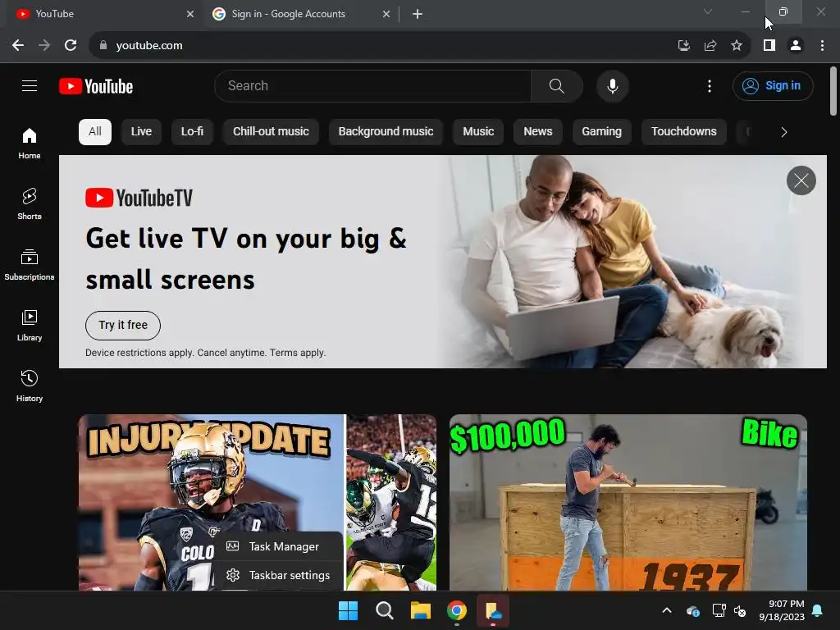Image resolution: width=840 pixels, height=630 pixels.
Task: Open a new browser tab
Action: 418,14
